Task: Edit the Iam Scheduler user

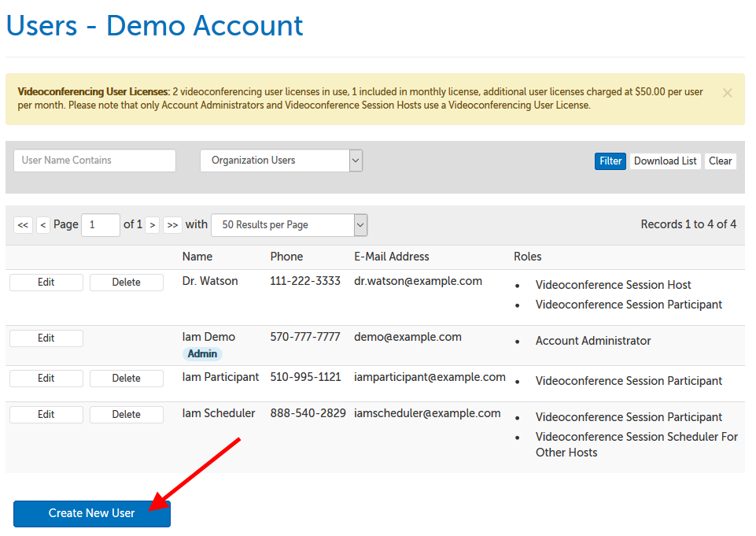Action: pos(46,415)
